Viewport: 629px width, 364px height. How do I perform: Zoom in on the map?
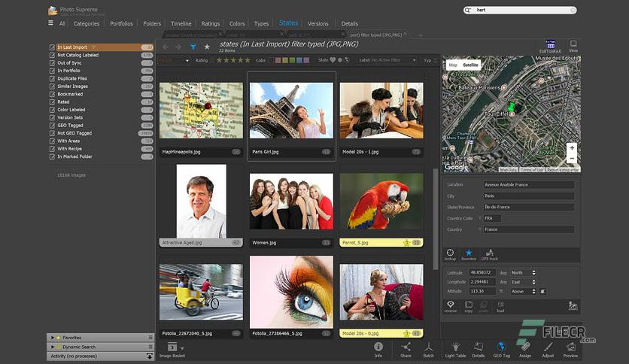(572, 147)
